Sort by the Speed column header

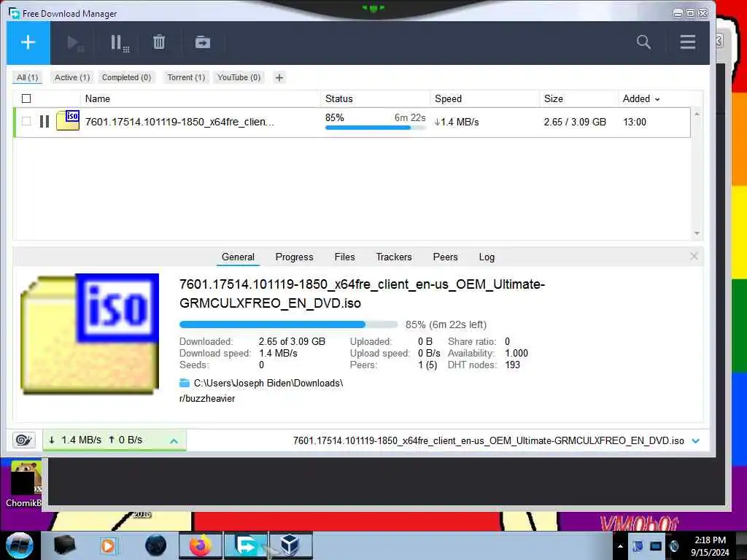[448, 98]
